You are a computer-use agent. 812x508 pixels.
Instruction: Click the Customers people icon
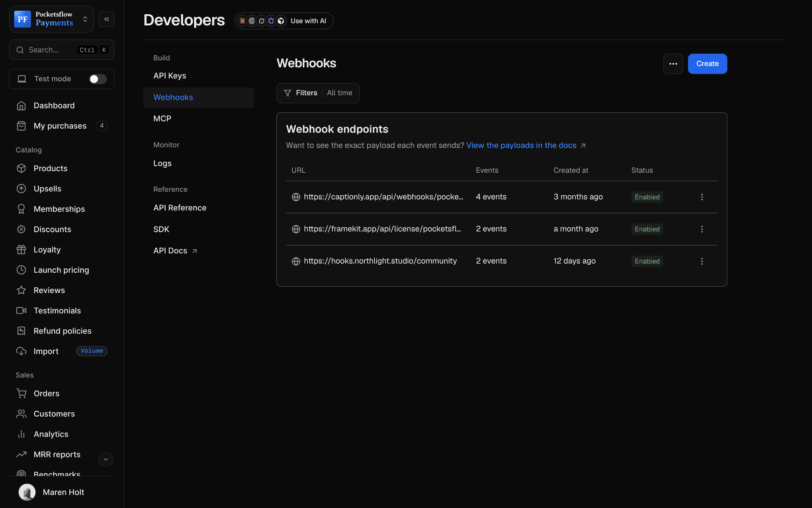tap(21, 414)
